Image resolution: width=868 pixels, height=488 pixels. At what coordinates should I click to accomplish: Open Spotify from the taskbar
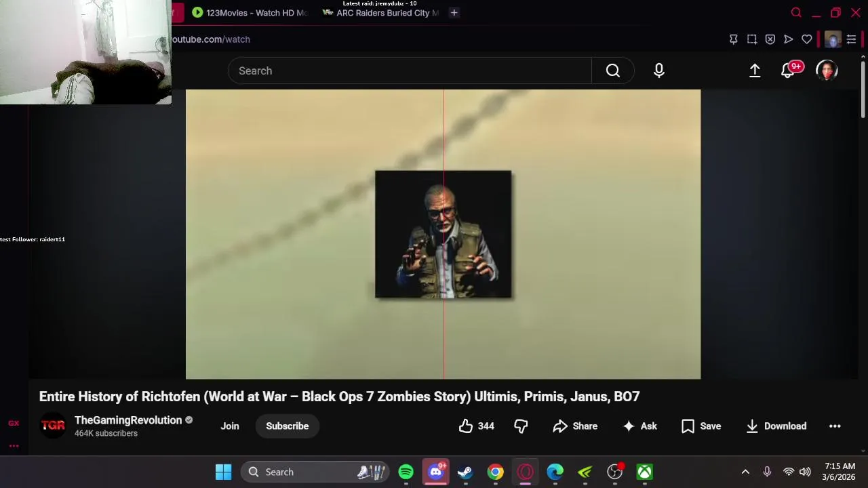(406, 472)
